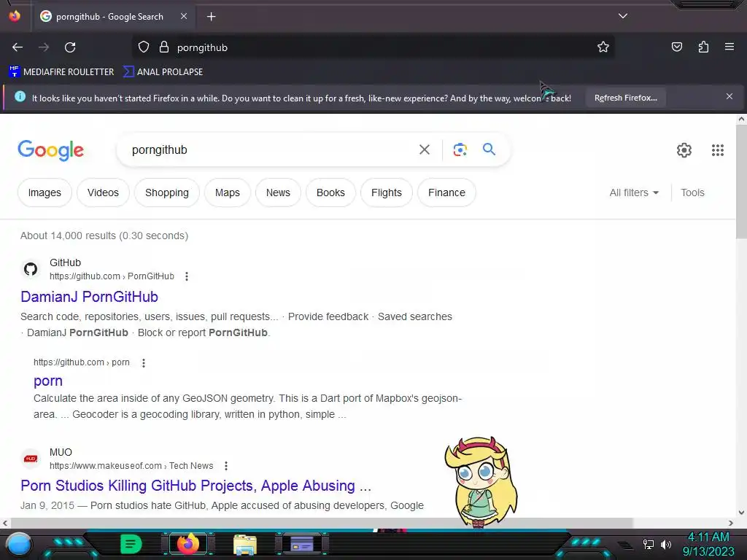747x560 pixels.
Task: Open the purple window app on taskbar
Action: click(301, 544)
